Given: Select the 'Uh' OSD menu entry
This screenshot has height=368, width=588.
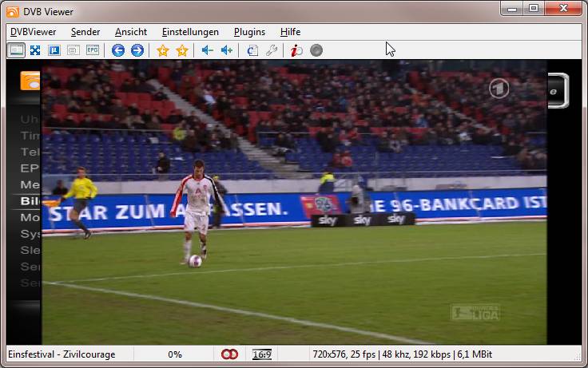Looking at the screenshot, I should tap(30, 119).
